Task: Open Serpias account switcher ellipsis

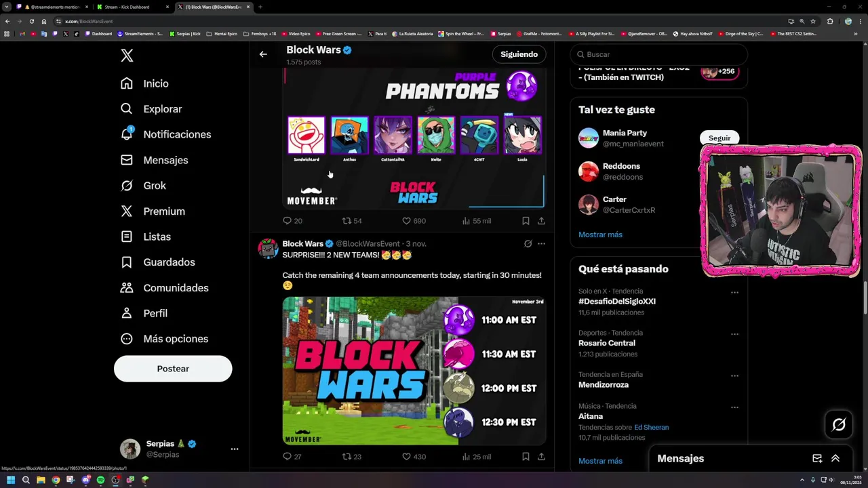Action: 235,449
